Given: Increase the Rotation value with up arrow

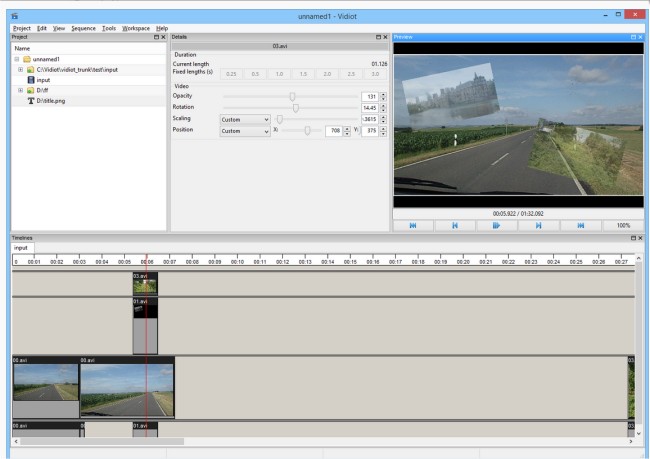Looking at the screenshot, I should [384, 105].
